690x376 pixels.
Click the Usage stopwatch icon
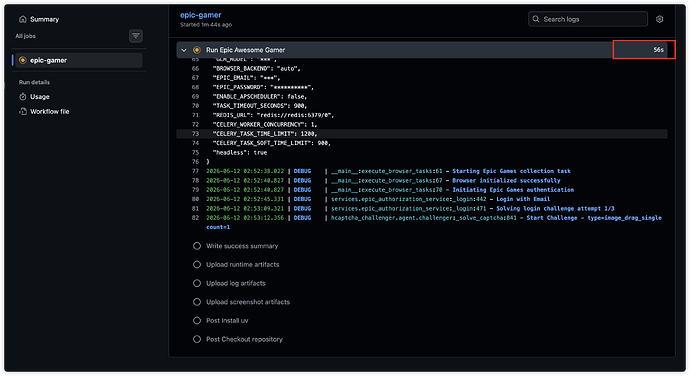click(x=23, y=97)
